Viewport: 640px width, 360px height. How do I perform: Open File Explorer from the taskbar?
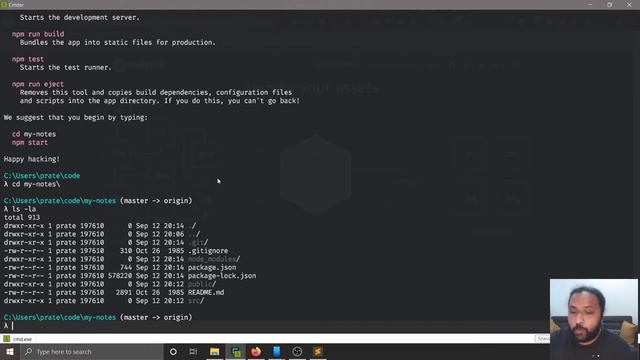click(x=215, y=351)
